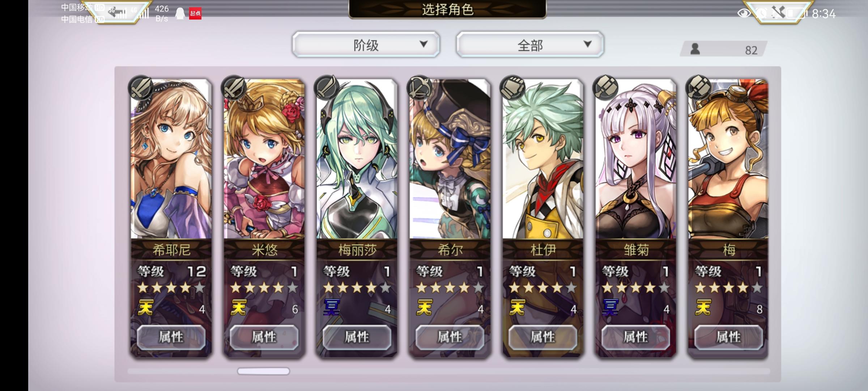The image size is (868, 391).
Task: Open 属性 for 梅
Action: pos(729,337)
